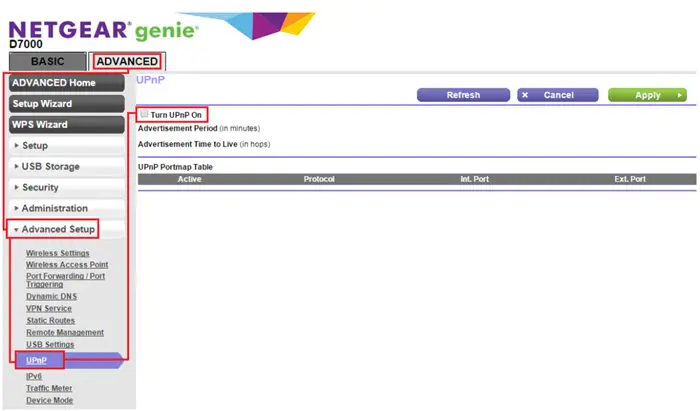This screenshot has width=700, height=411.
Task: Switch to the BASIC tab
Action: coord(48,62)
